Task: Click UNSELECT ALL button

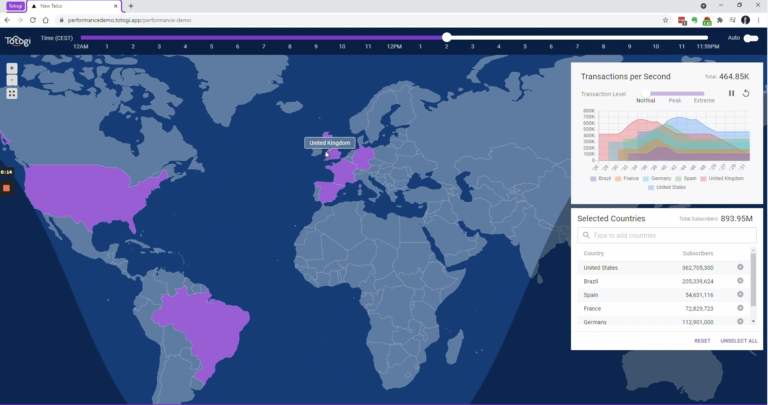Action: click(x=738, y=341)
